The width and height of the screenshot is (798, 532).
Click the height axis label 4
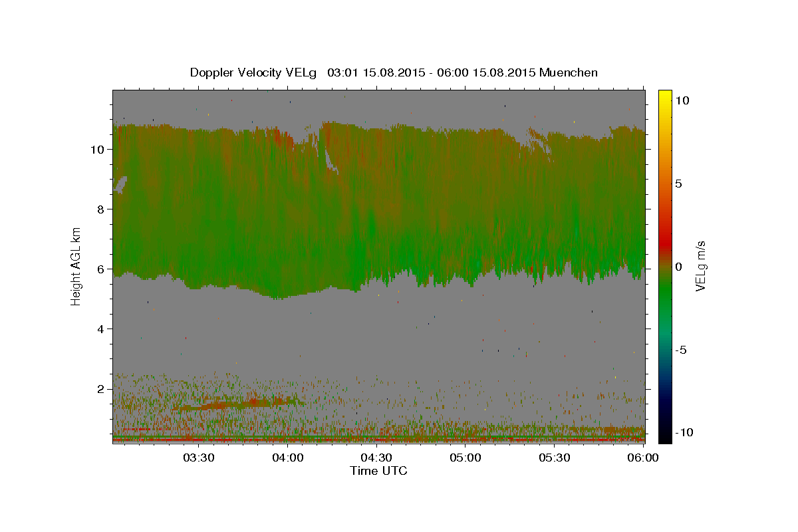point(100,329)
